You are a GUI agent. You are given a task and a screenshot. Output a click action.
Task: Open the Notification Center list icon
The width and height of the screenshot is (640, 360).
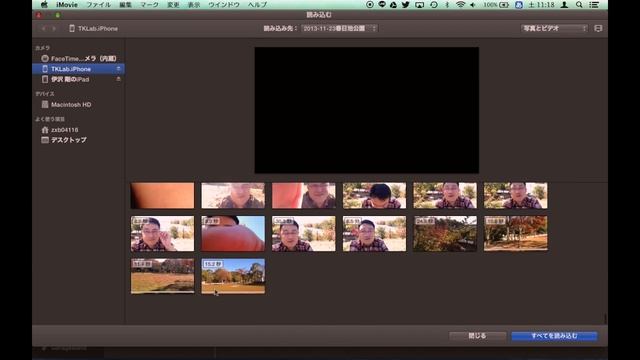click(594, 5)
